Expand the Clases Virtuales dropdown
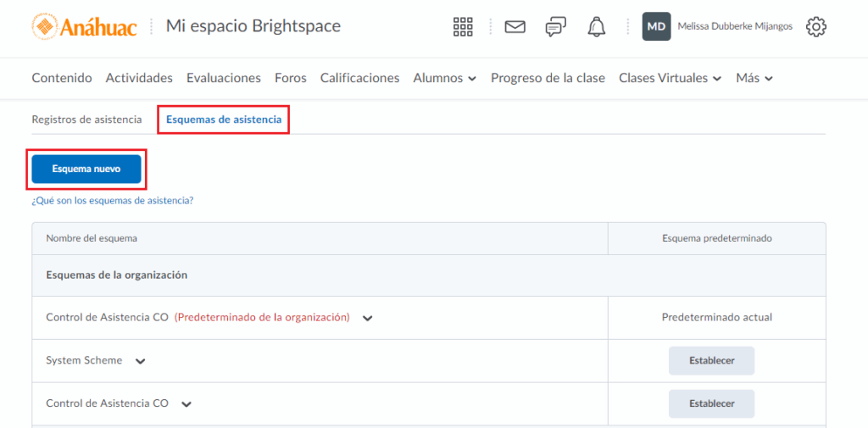 [670, 78]
